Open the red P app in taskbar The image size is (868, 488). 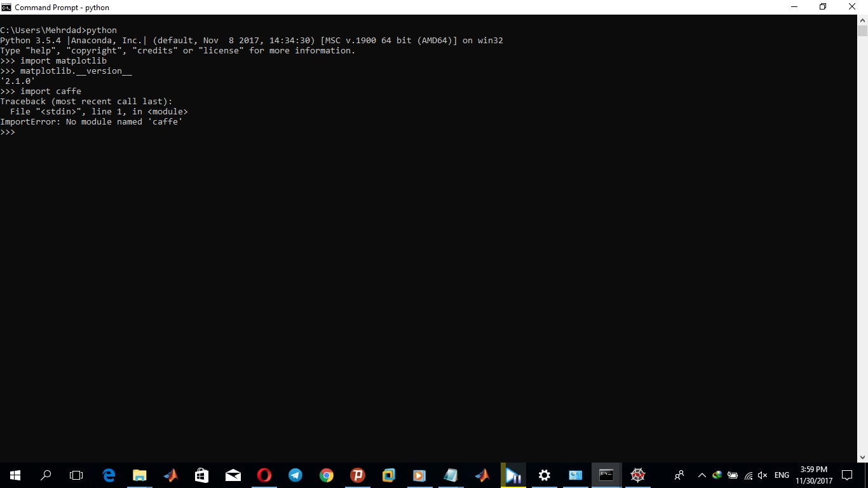point(358,475)
